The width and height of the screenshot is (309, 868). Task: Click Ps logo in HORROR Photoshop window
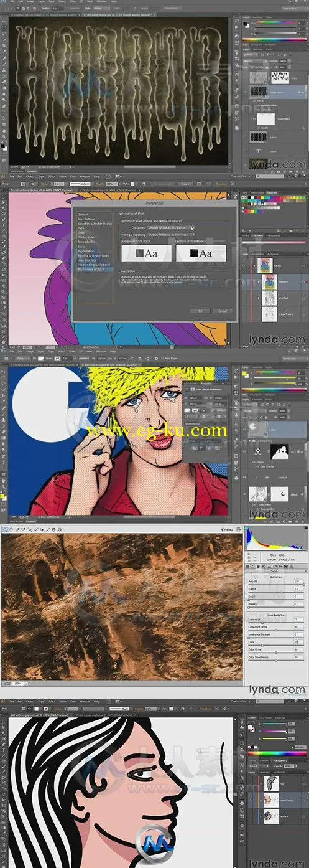[2, 2]
